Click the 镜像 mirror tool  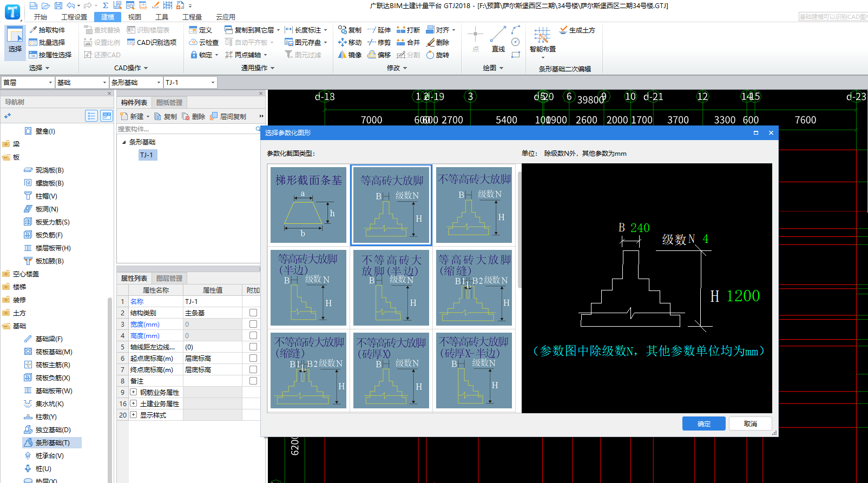[350, 55]
